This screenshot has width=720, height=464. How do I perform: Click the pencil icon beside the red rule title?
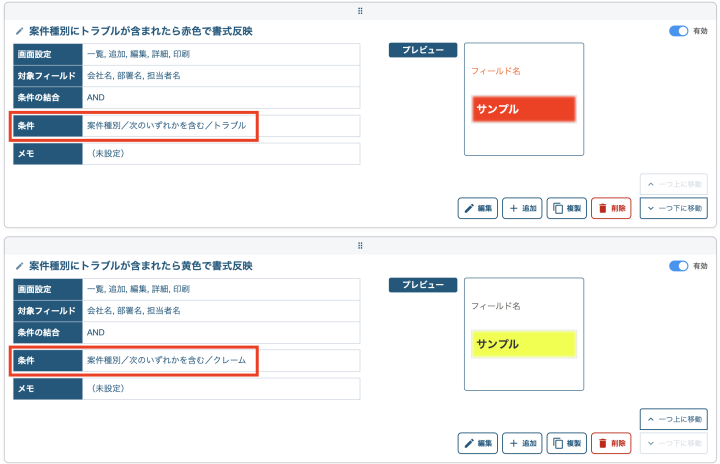19,32
